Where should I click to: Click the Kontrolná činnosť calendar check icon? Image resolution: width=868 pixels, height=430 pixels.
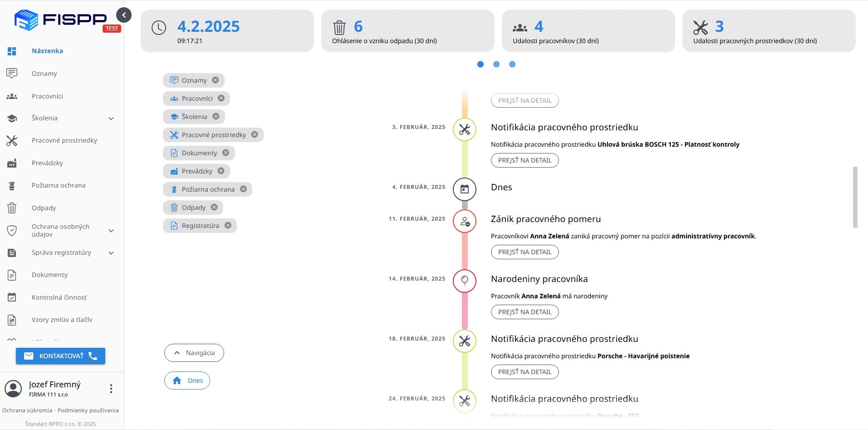[x=12, y=297]
